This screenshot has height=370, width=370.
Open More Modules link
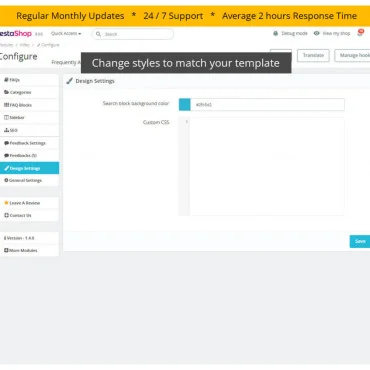click(29, 250)
